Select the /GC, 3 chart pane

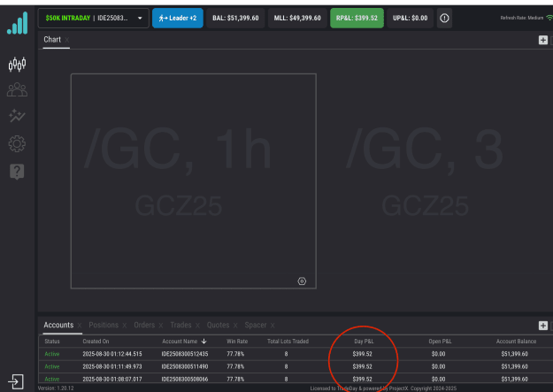point(435,181)
